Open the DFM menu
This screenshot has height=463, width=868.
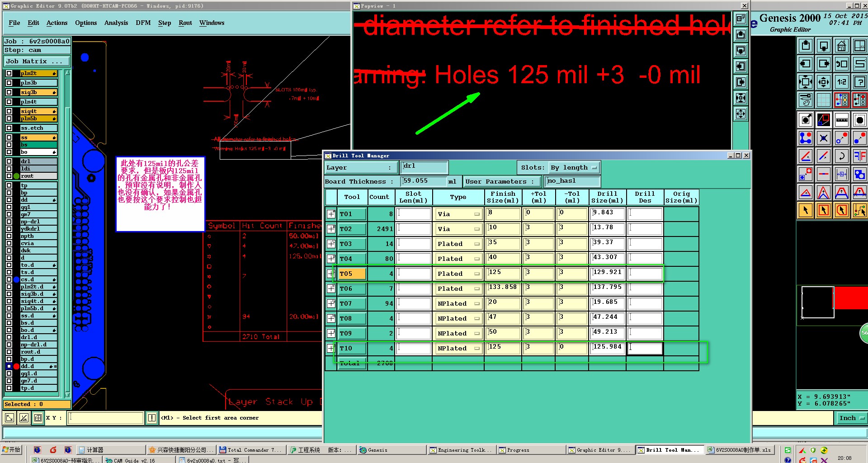143,23
